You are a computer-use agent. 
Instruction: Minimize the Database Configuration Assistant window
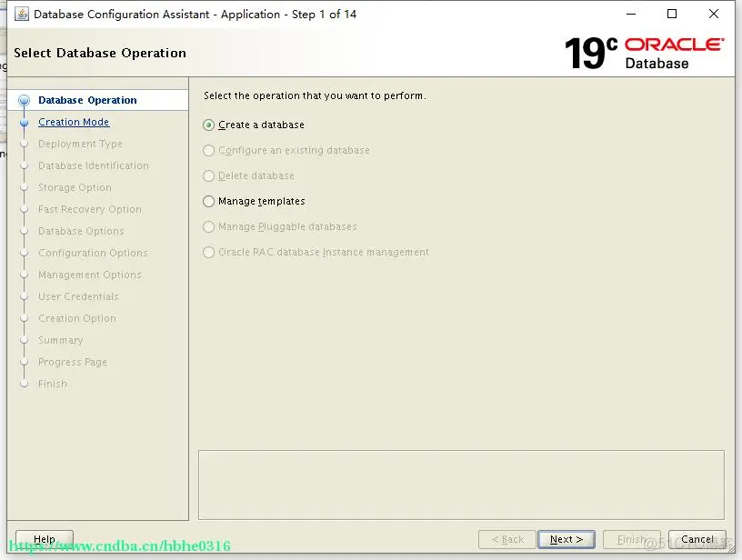631,15
